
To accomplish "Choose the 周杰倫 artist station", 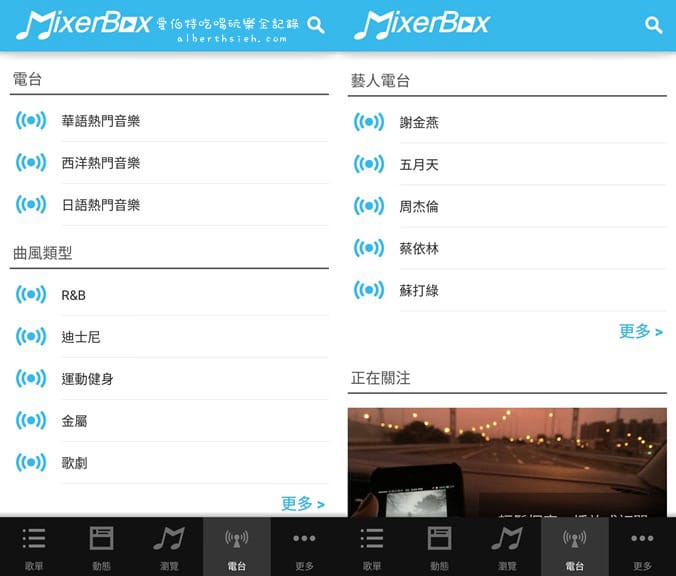I will pos(507,206).
